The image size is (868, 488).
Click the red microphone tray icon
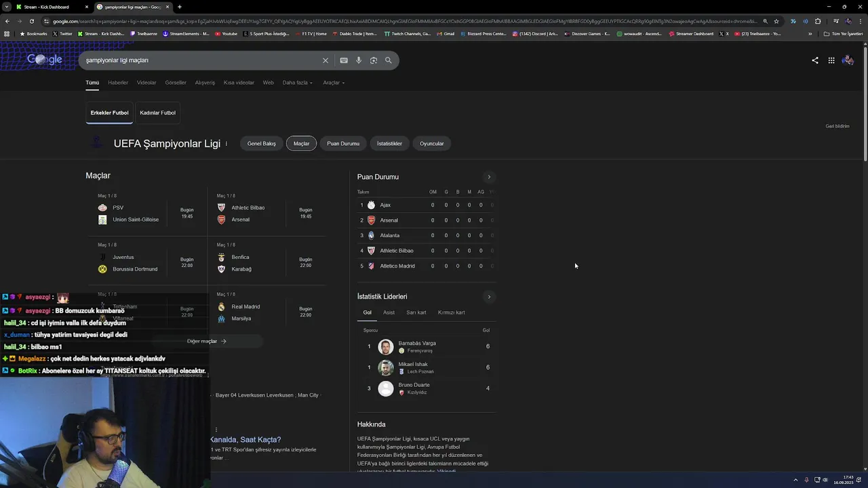click(x=806, y=480)
